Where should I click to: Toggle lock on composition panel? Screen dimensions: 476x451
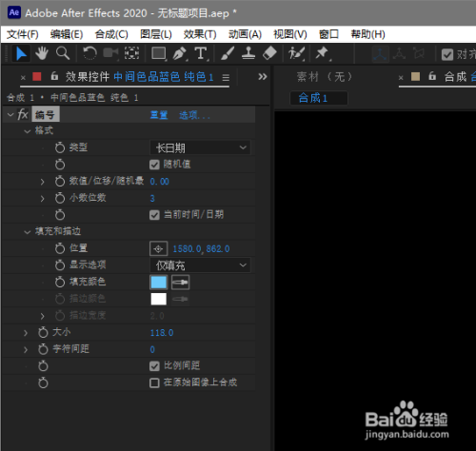point(432,76)
